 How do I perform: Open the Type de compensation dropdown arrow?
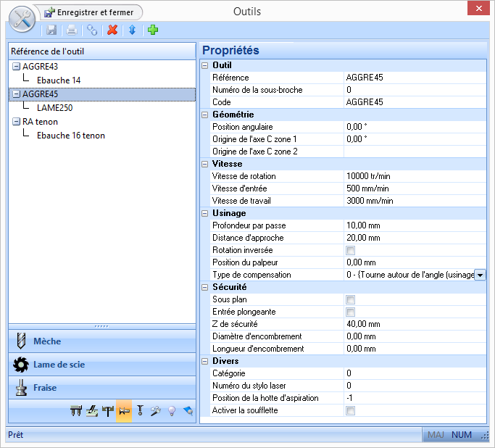[480, 275]
